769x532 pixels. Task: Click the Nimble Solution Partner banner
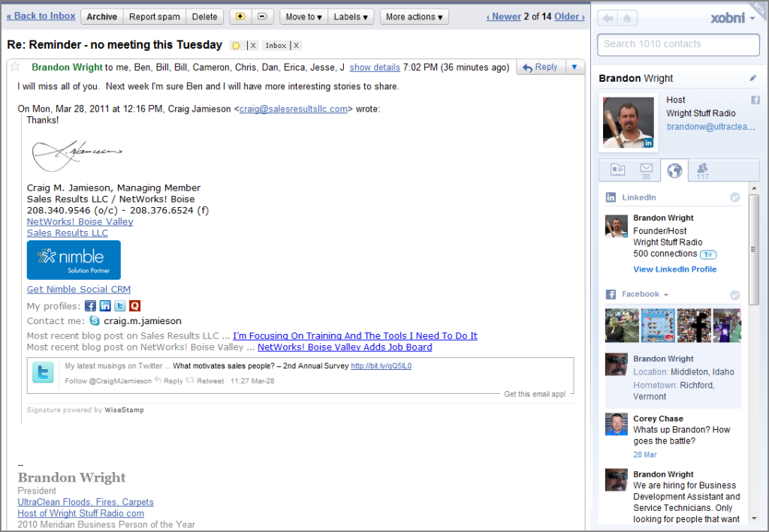point(74,260)
